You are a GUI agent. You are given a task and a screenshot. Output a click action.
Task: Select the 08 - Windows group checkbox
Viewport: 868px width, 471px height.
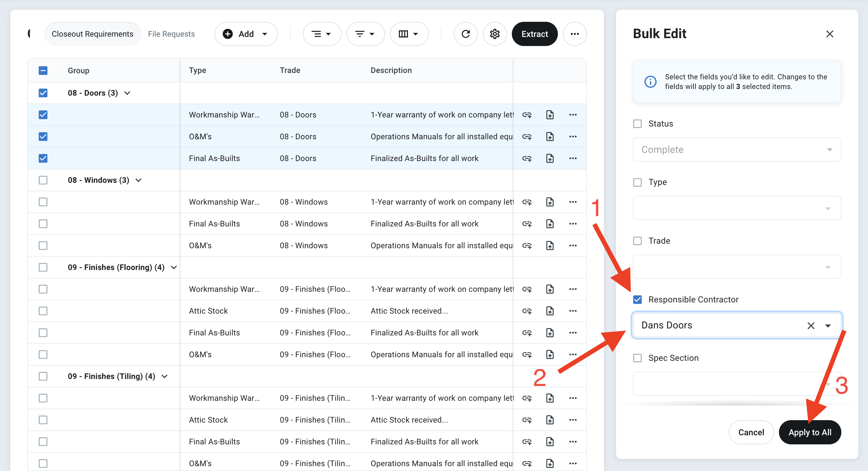[x=43, y=180]
